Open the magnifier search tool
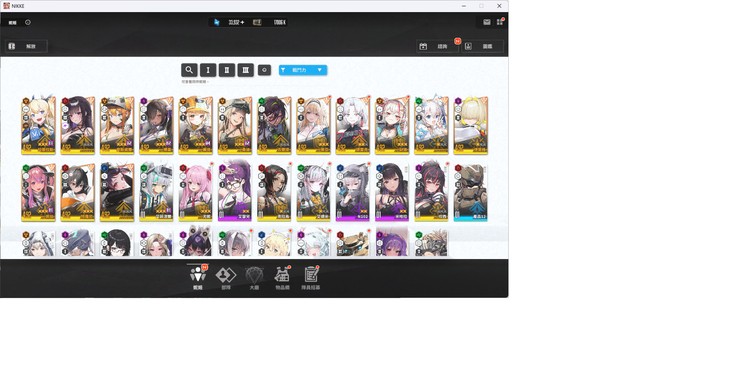Screen dimensions: 750x387 (189, 70)
